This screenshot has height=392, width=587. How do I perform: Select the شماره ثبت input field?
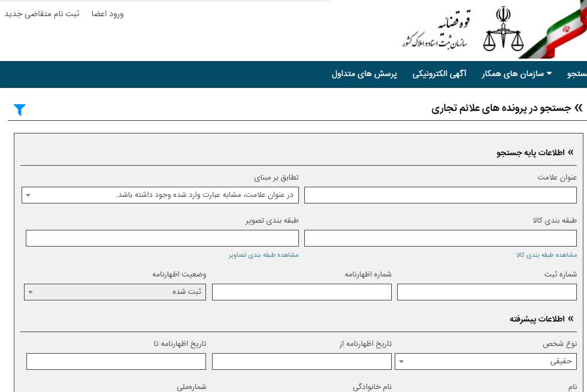(x=486, y=292)
